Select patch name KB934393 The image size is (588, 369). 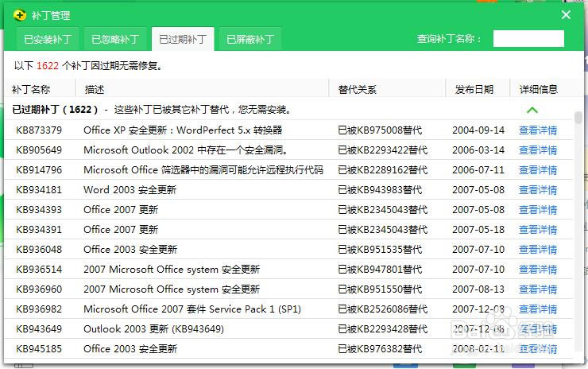click(x=39, y=210)
